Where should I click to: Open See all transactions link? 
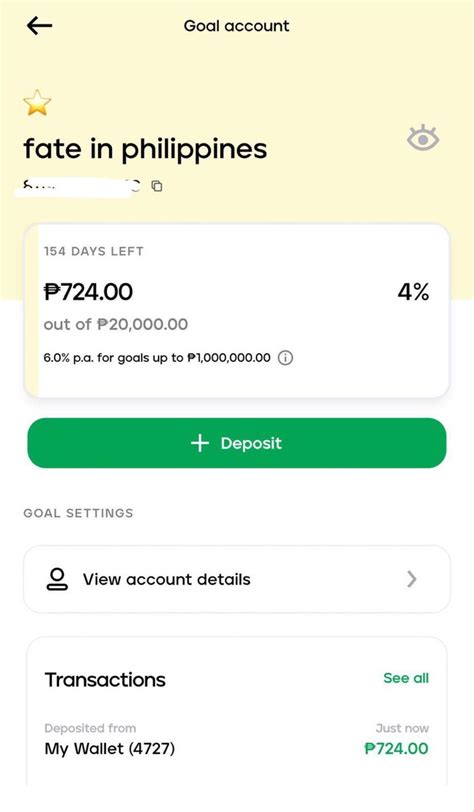(406, 678)
